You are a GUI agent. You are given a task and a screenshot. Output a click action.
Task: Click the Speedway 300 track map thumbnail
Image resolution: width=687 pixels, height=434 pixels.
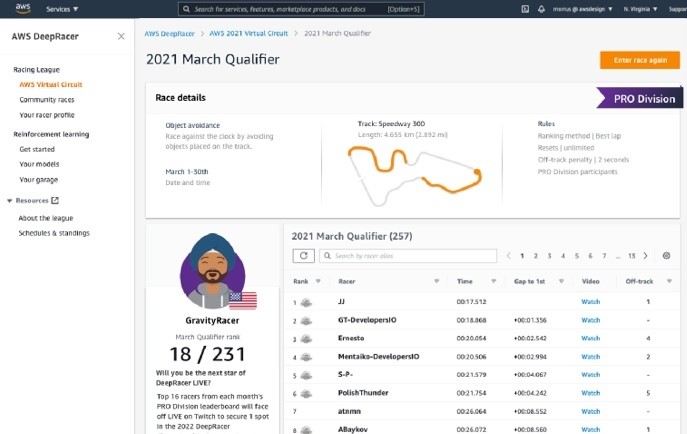point(414,176)
